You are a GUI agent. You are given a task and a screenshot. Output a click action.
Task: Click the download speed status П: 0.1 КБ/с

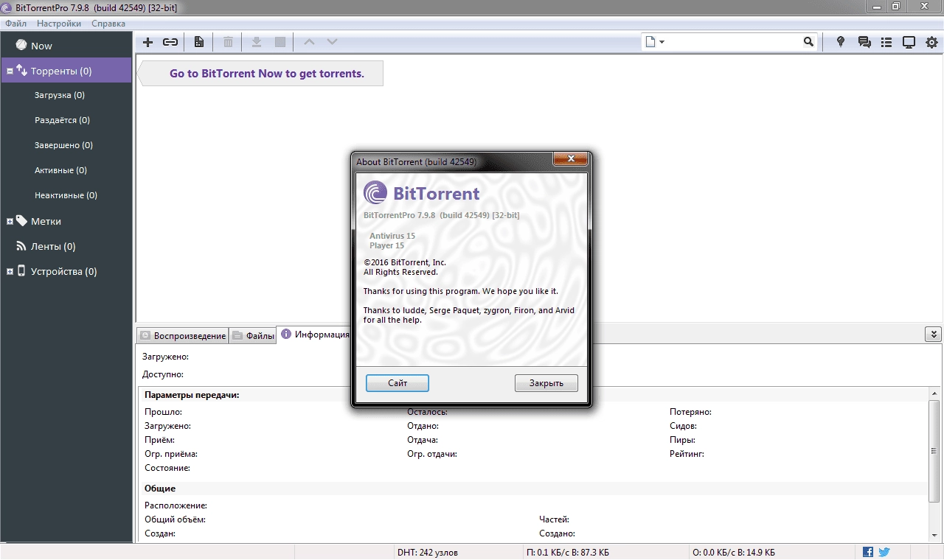point(568,553)
